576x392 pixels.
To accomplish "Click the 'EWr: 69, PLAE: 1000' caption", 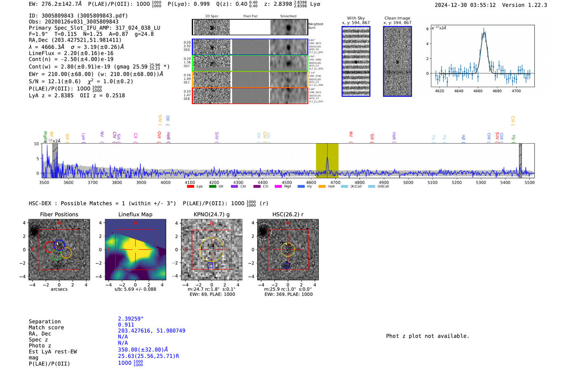I will [x=212, y=295].
